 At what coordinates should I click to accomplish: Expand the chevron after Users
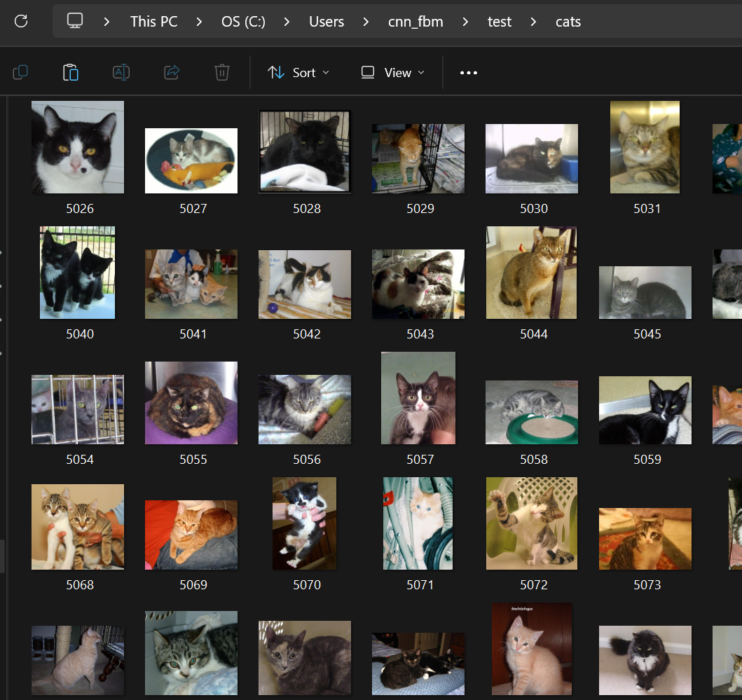[366, 22]
